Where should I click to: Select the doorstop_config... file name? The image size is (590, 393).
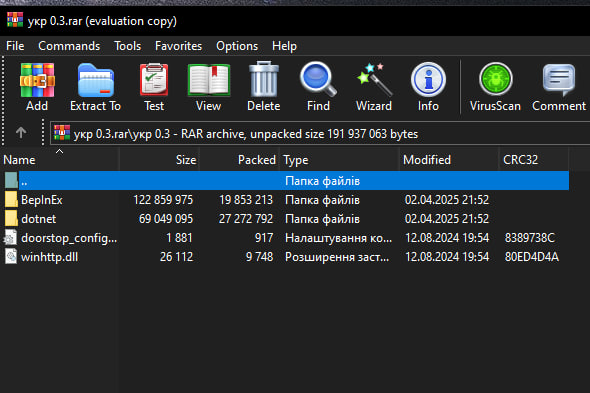[x=69, y=238]
